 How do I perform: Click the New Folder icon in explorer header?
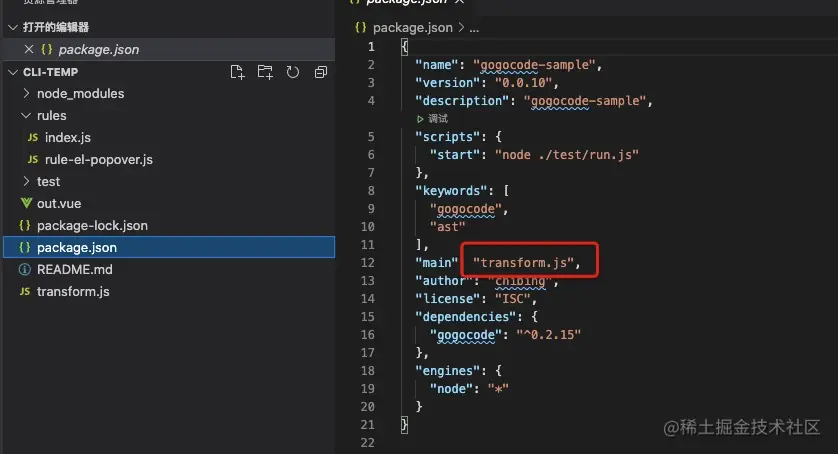[265, 72]
